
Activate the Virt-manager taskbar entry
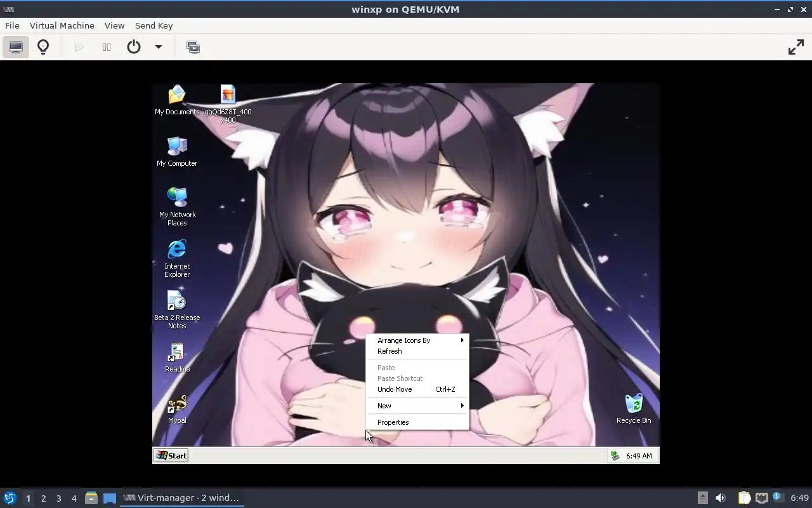click(182, 498)
